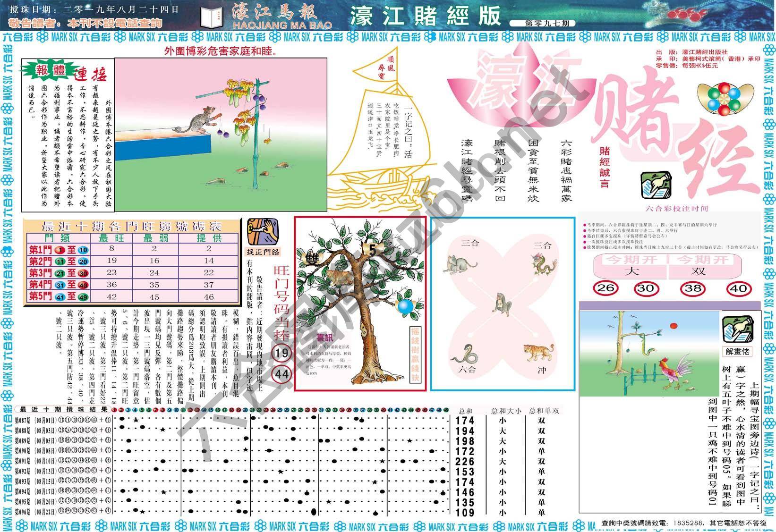Click the dragon in the right 三合 petal
The height and width of the screenshot is (532, 776).
540,263
